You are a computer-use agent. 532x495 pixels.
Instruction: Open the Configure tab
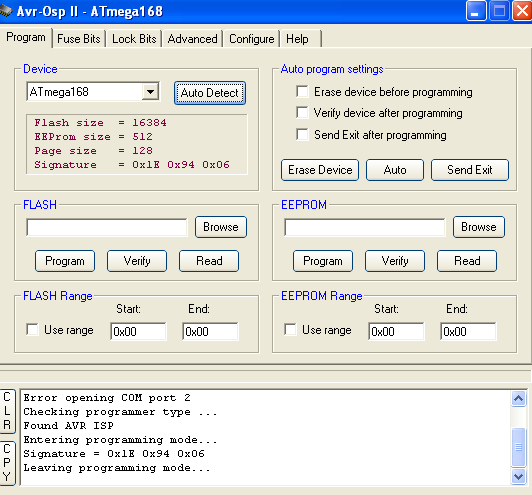[251, 39]
